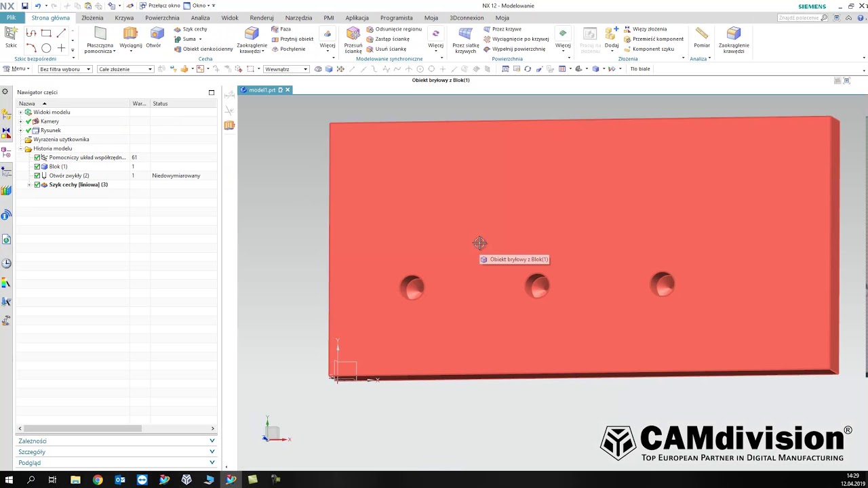Toggle checkbox for Szyk cechy [liniowa] (3)
This screenshot has width=868, height=488.
tap(37, 185)
